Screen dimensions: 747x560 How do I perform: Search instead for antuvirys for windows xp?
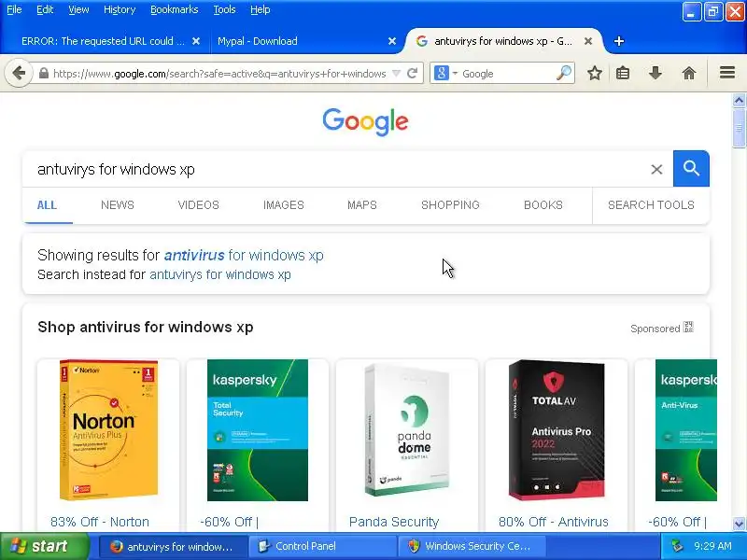coord(220,274)
